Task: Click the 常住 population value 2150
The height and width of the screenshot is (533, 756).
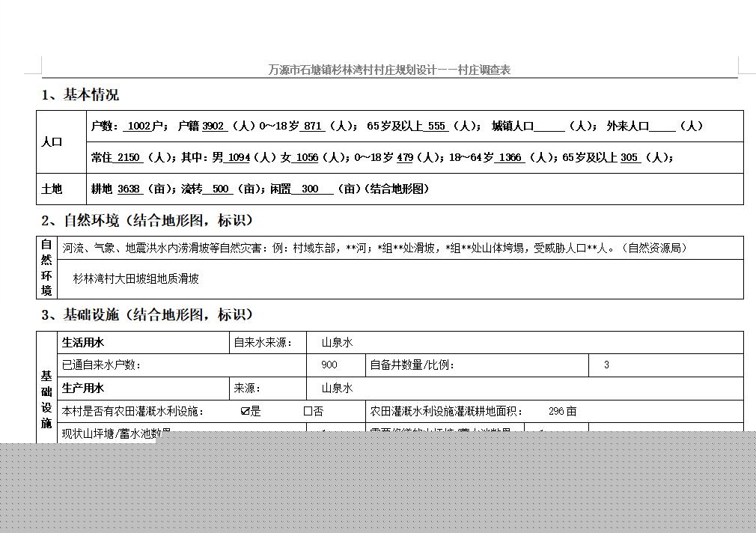Action: pyautogui.click(x=129, y=157)
